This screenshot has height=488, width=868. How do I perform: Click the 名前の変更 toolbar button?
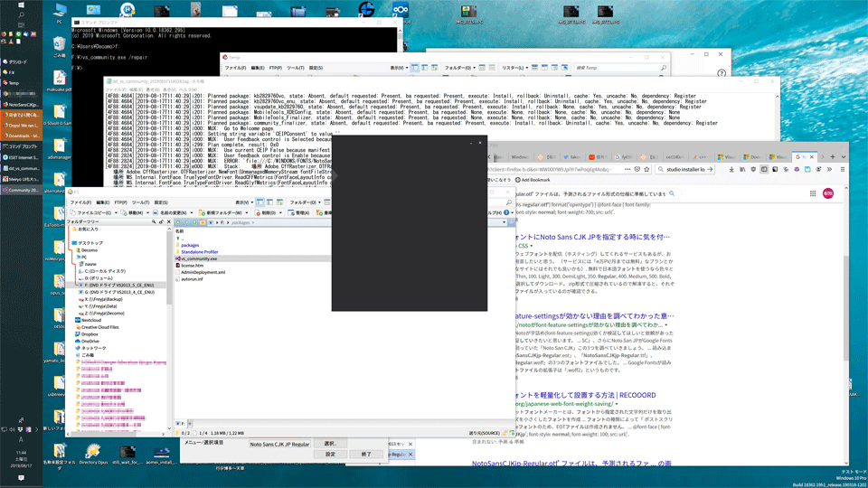[x=170, y=212]
